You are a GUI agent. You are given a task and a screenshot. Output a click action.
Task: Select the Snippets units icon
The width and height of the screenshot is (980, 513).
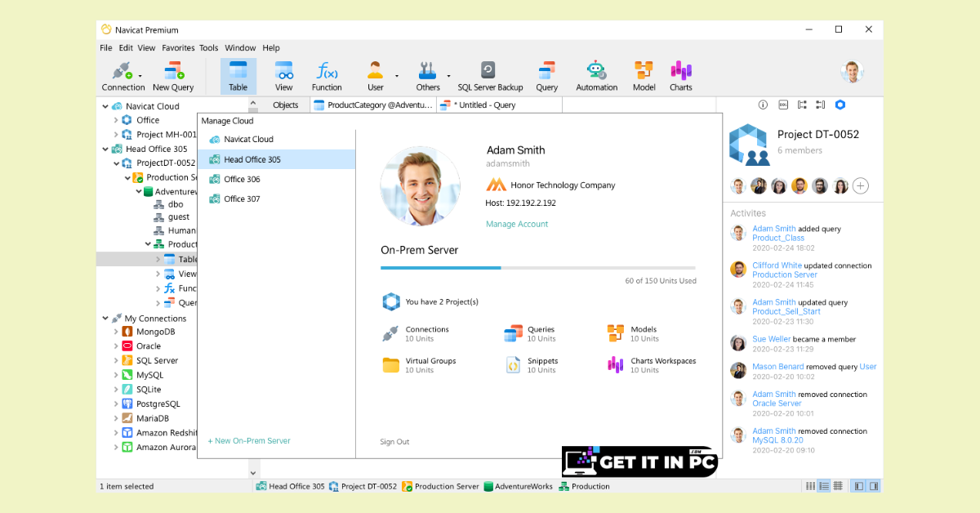pos(513,365)
